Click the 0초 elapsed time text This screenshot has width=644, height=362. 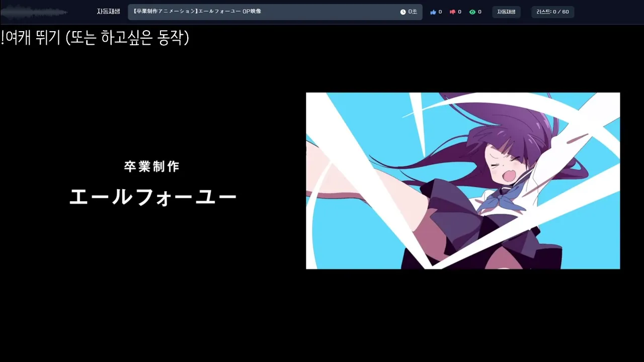(x=413, y=12)
